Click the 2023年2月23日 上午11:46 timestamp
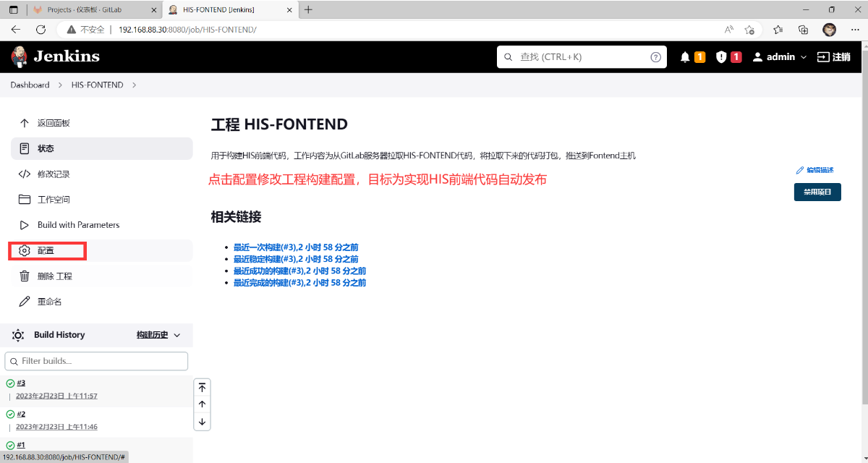Screen dimensions: 868x463 tap(56, 427)
